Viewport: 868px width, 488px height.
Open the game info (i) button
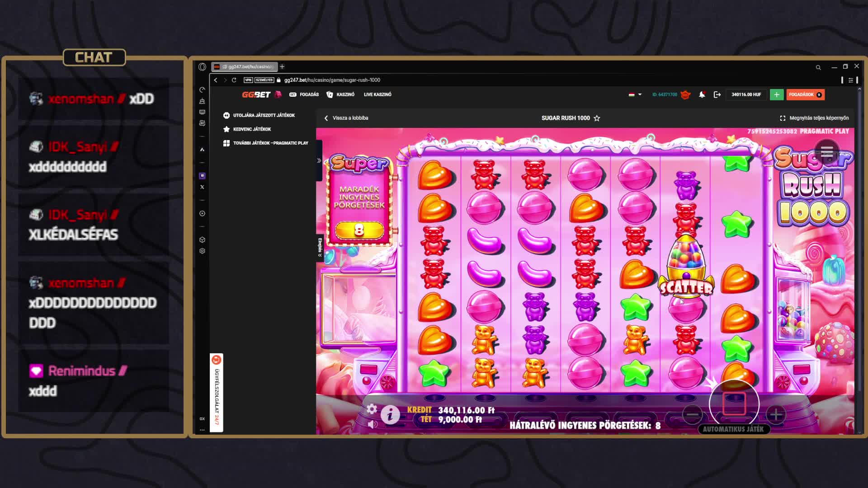click(x=390, y=415)
